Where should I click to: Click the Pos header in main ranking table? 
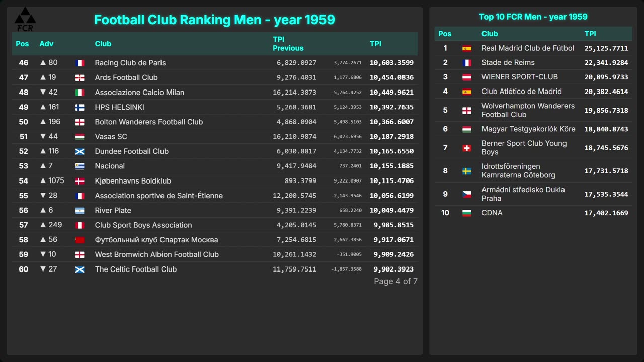22,44
